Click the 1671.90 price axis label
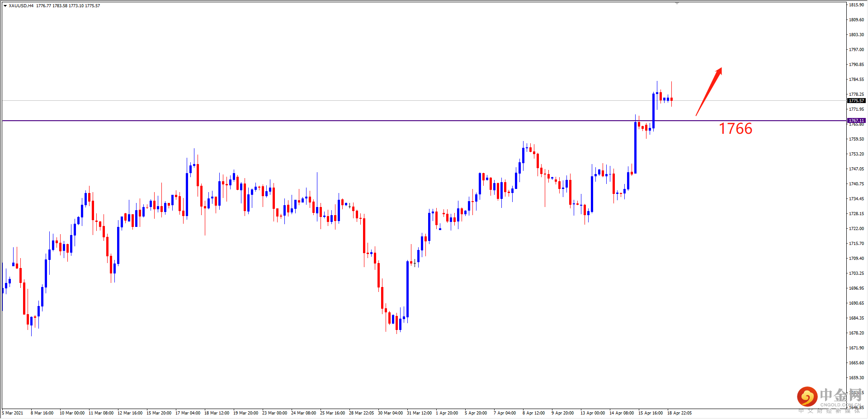Screen dimensions: 868x419 [x=856, y=348]
